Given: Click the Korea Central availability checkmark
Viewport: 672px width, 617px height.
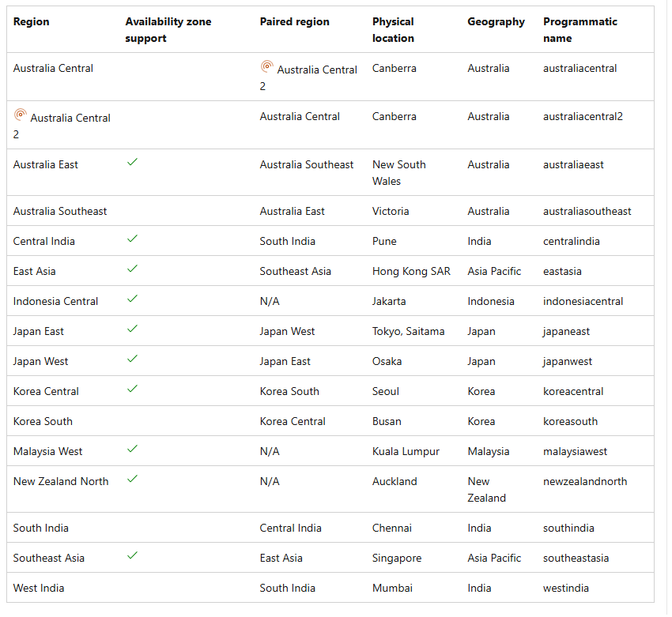Looking at the screenshot, I should click(x=133, y=389).
